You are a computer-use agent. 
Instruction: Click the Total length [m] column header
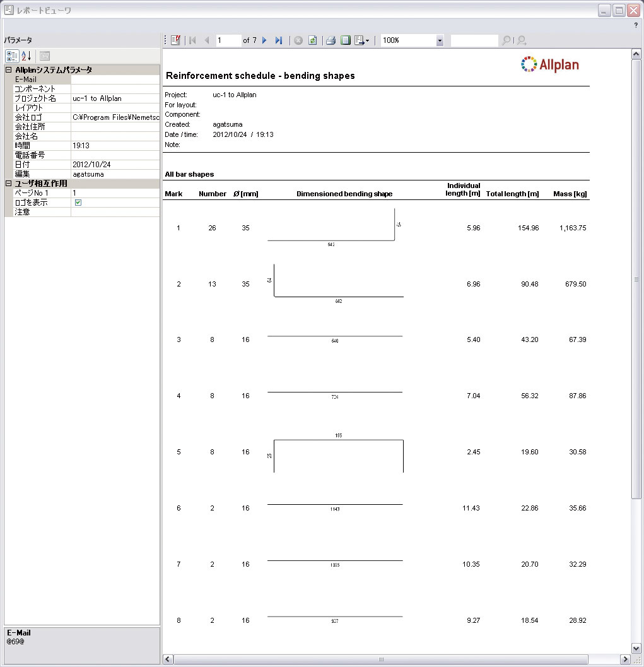pos(513,194)
